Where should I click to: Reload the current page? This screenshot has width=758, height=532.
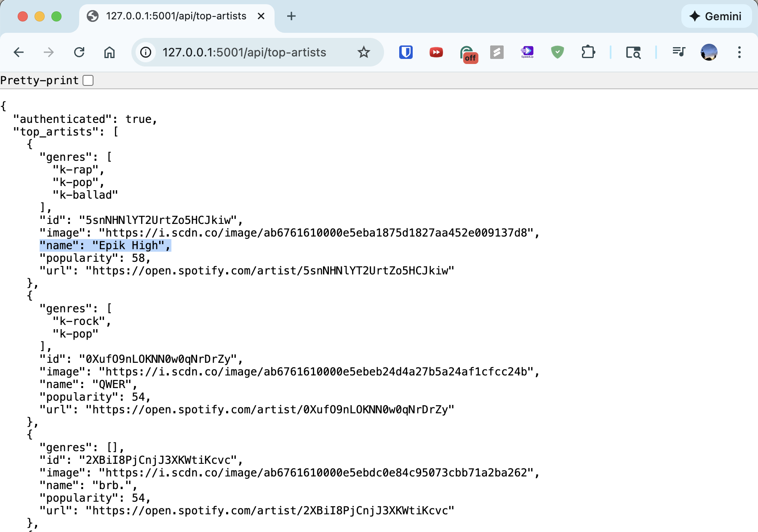point(79,52)
